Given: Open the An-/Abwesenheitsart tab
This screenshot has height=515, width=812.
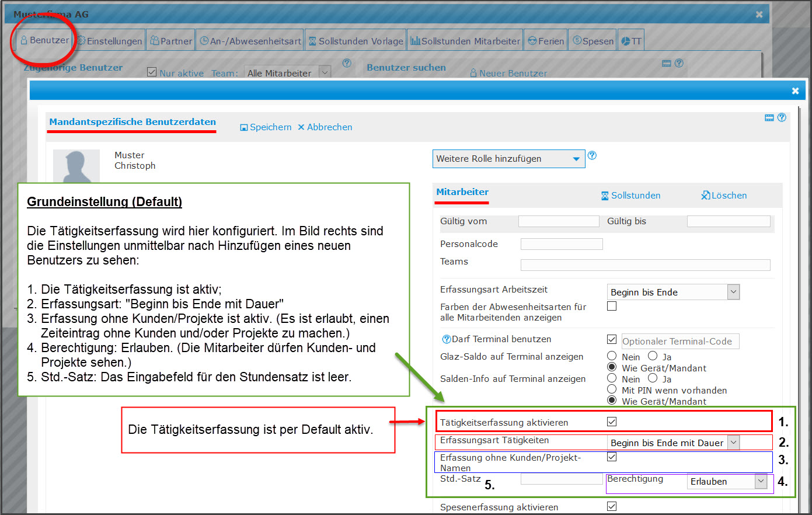Looking at the screenshot, I should [250, 41].
